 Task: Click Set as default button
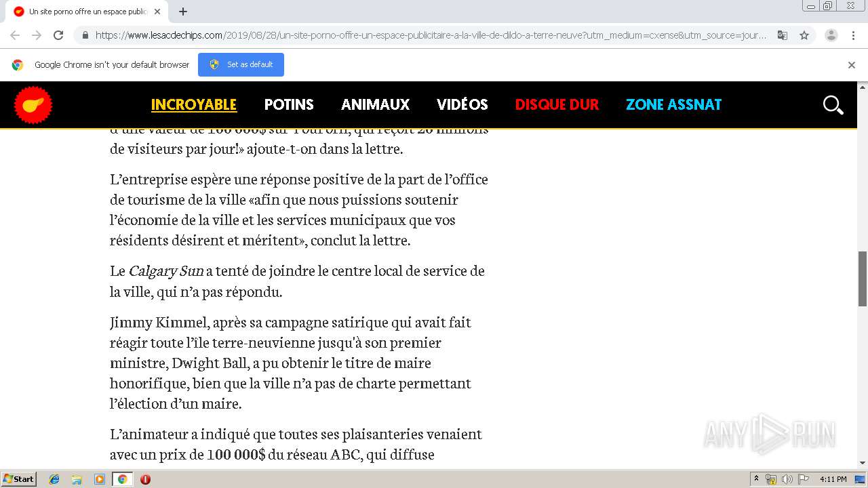(241, 64)
